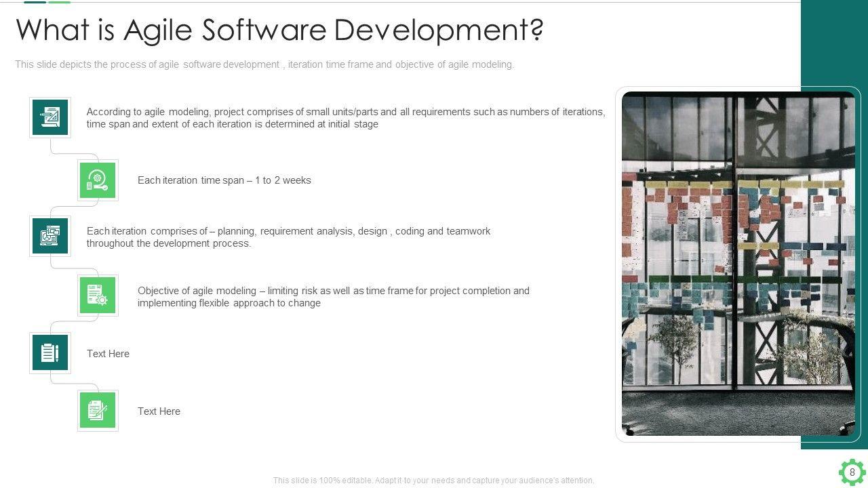
Task: Select the 'Each iteration comprises of' paragraph
Action: (x=288, y=237)
